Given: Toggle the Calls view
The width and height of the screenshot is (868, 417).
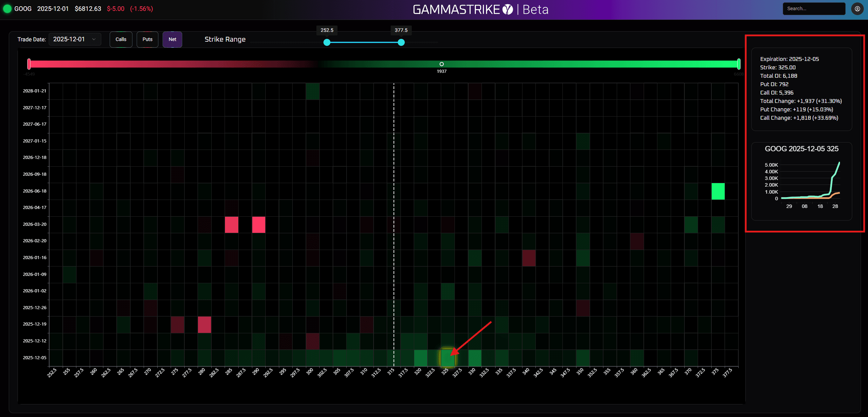Looking at the screenshot, I should click(121, 39).
